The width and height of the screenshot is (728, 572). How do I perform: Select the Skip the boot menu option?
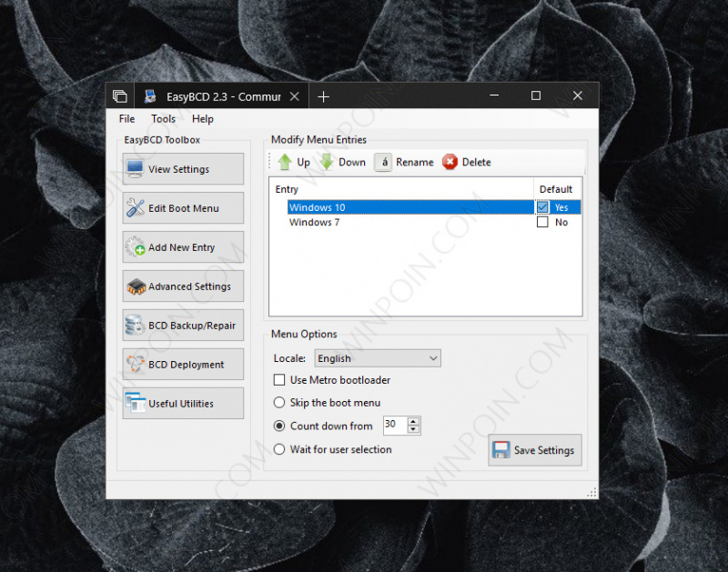tap(279, 403)
